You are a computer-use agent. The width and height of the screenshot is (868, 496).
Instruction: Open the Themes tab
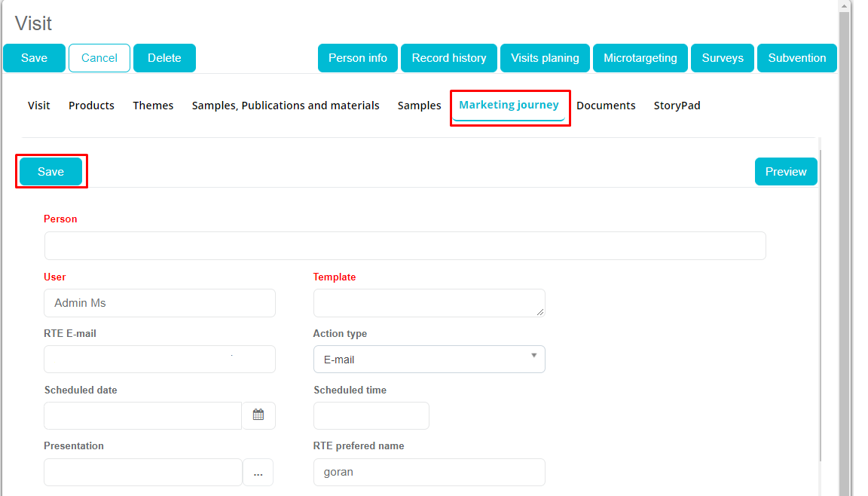[153, 106]
